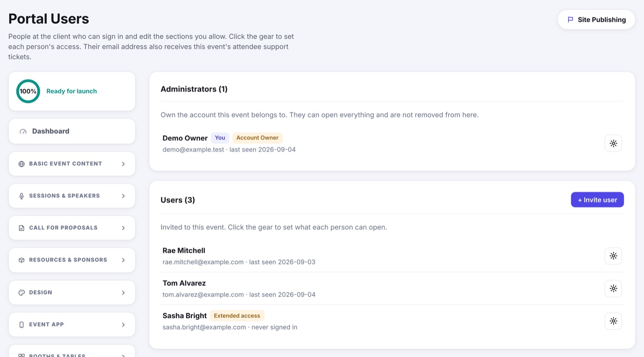Click the flag icon in Site Publishing
This screenshot has width=644, height=357.
point(570,20)
